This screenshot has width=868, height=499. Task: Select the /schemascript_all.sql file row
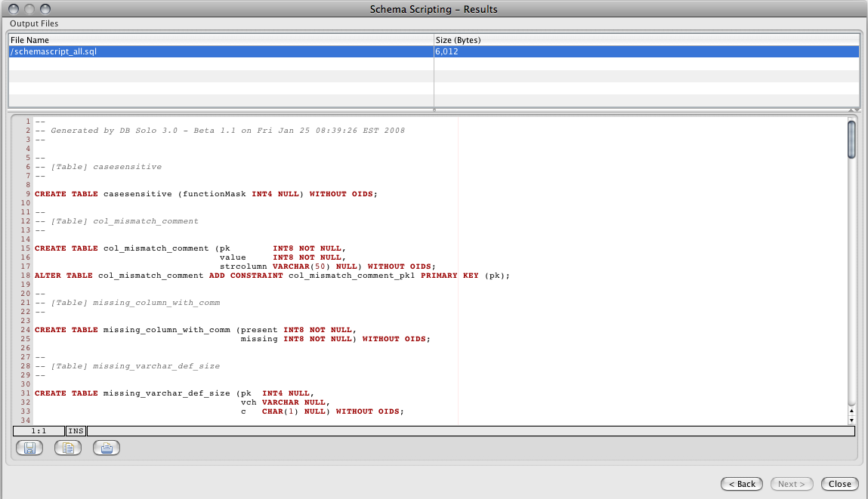coord(434,51)
